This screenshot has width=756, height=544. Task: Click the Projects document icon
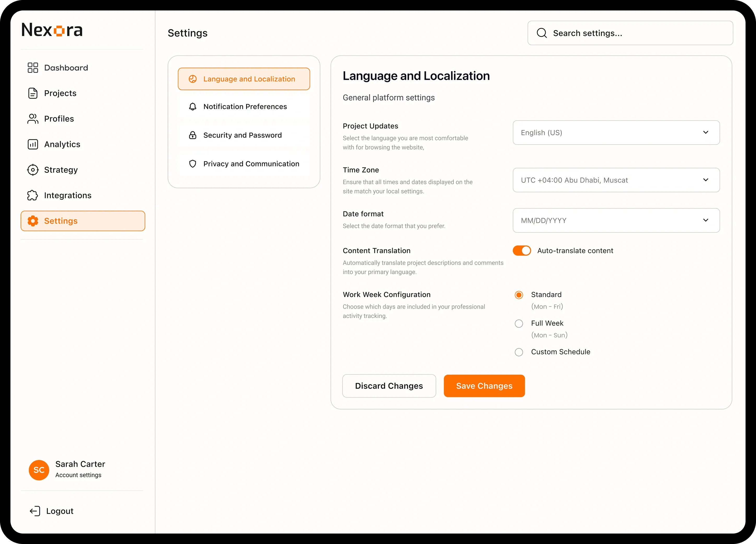coord(33,93)
